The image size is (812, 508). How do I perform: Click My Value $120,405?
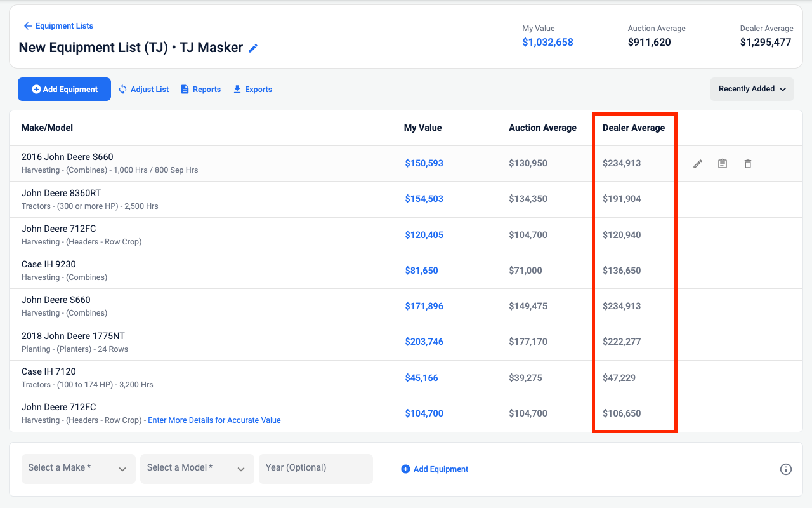tap(424, 235)
